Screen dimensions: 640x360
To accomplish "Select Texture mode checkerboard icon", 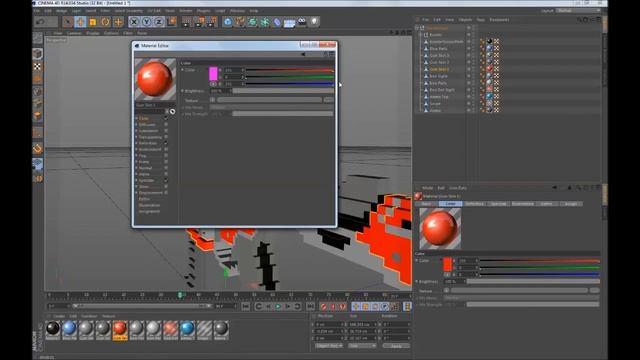I will (x=38, y=66).
